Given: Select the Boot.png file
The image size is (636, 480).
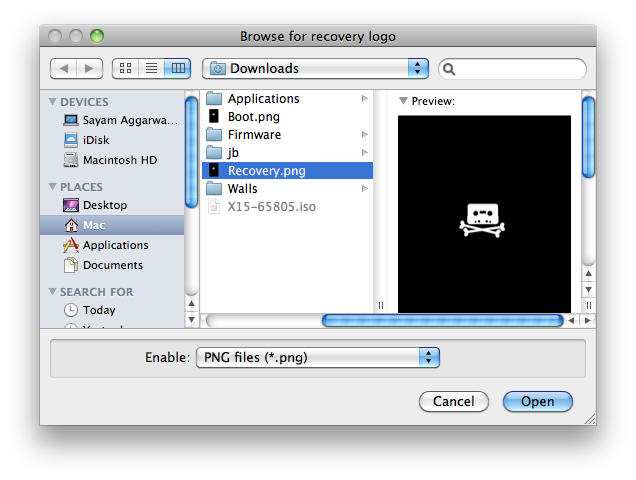Looking at the screenshot, I should 253,117.
